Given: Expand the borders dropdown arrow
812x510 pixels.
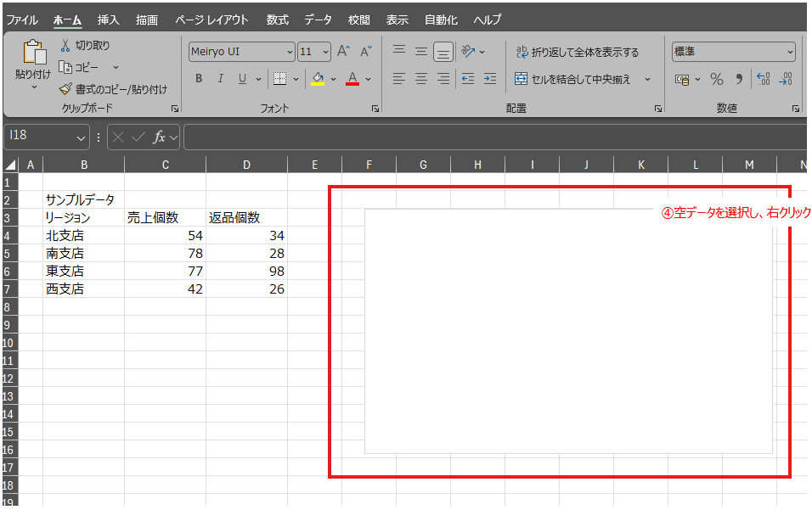Looking at the screenshot, I should point(296,79).
